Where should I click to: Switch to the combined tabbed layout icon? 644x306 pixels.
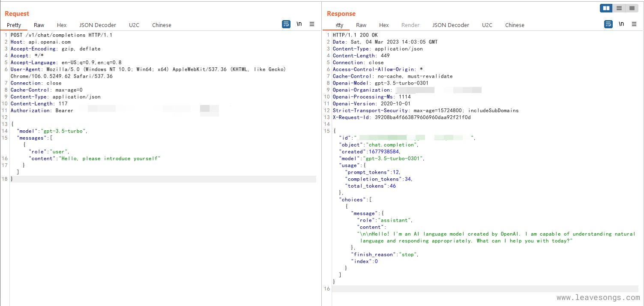click(x=632, y=8)
